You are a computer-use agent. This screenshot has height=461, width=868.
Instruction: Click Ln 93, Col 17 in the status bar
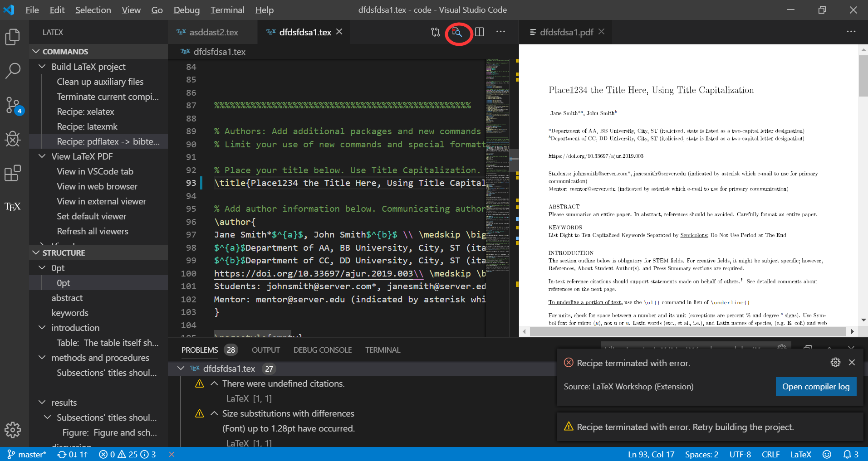point(651,454)
